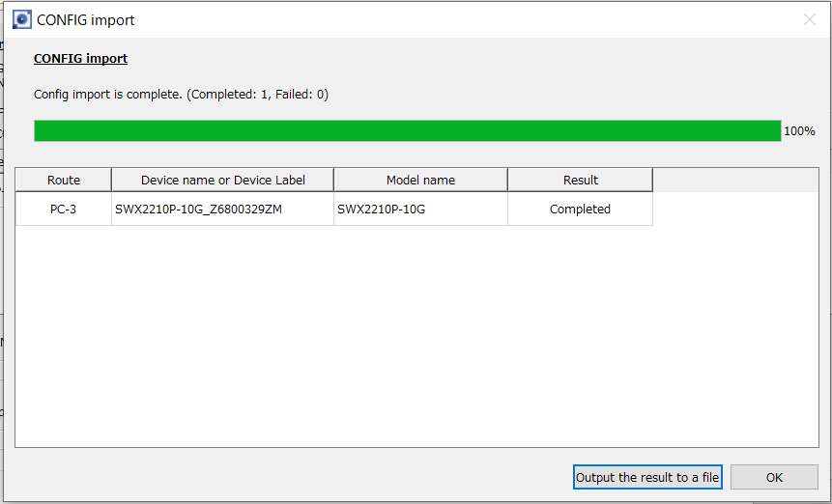The height and width of the screenshot is (504, 832).
Task: Click blank header space right of Result column
Action: pyautogui.click(x=734, y=180)
